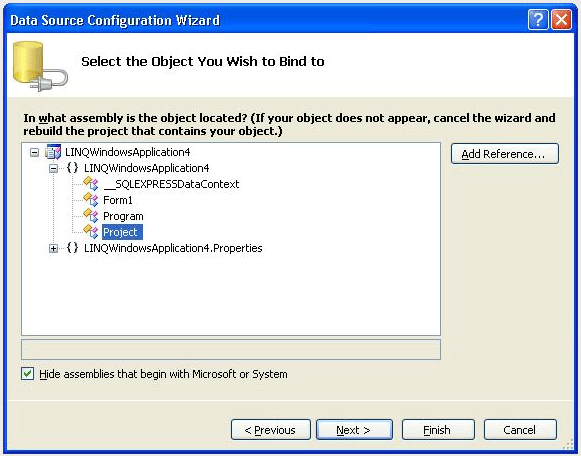Collapse the root LINQWindowsApplication4 assembly node
The width and height of the screenshot is (581, 456).
point(34,152)
